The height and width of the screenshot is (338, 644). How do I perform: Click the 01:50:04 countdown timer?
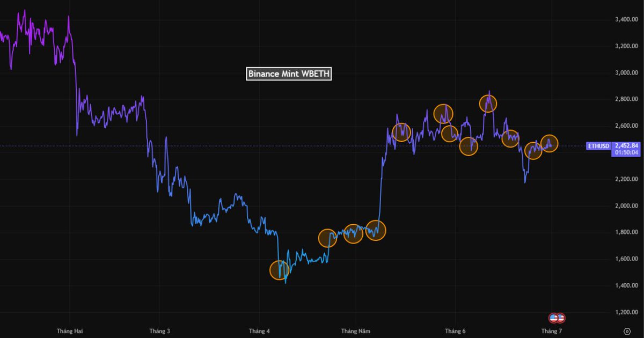click(x=626, y=152)
